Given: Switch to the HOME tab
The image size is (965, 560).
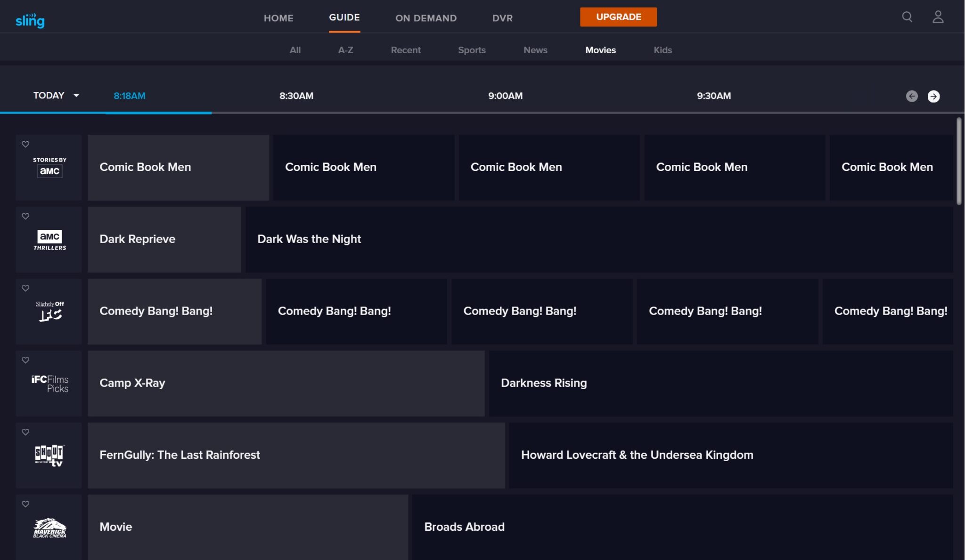Looking at the screenshot, I should [x=278, y=18].
